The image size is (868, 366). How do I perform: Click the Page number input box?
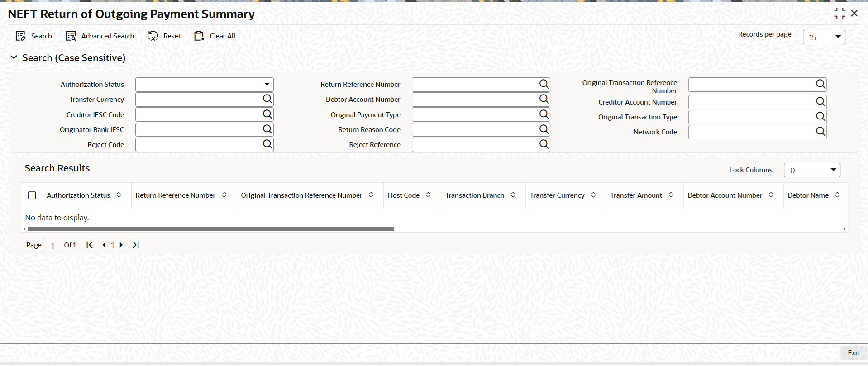pos(52,246)
